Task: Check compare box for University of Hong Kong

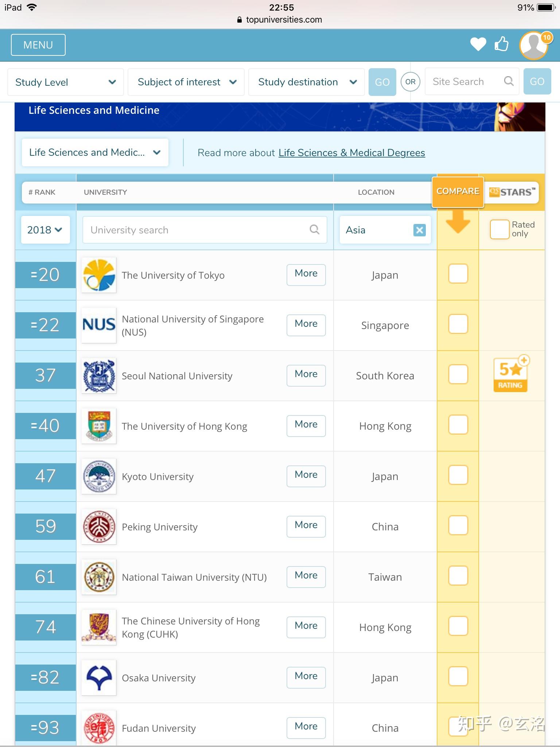Action: click(x=458, y=425)
